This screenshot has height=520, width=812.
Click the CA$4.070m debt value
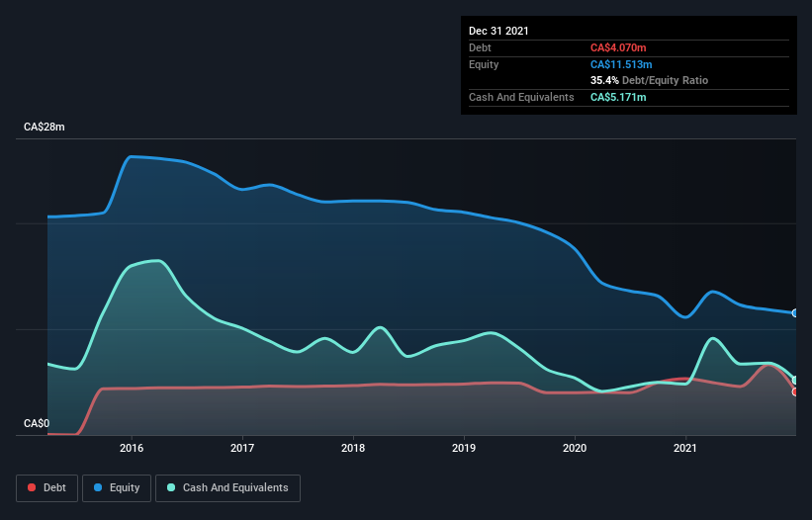click(x=618, y=47)
